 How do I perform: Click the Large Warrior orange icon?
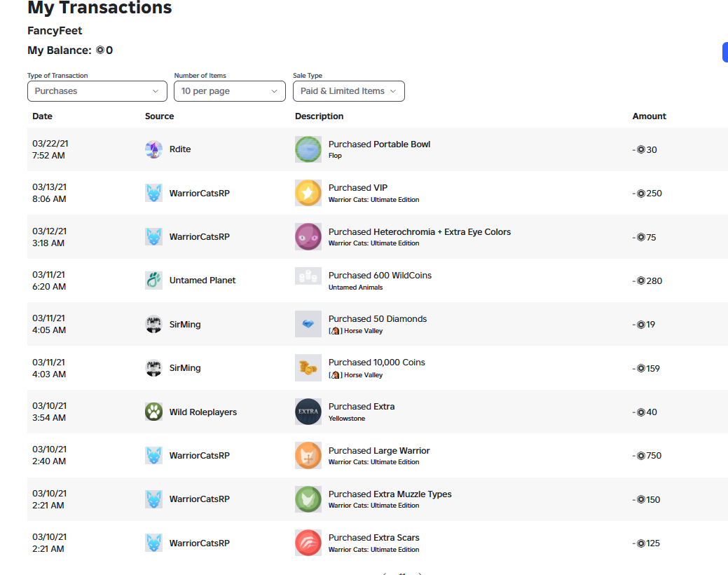(x=308, y=456)
